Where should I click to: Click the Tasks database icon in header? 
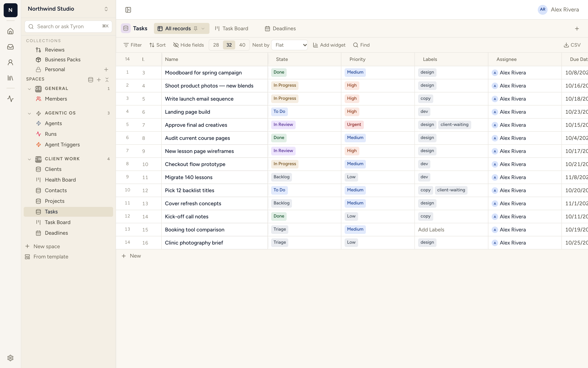pos(126,28)
